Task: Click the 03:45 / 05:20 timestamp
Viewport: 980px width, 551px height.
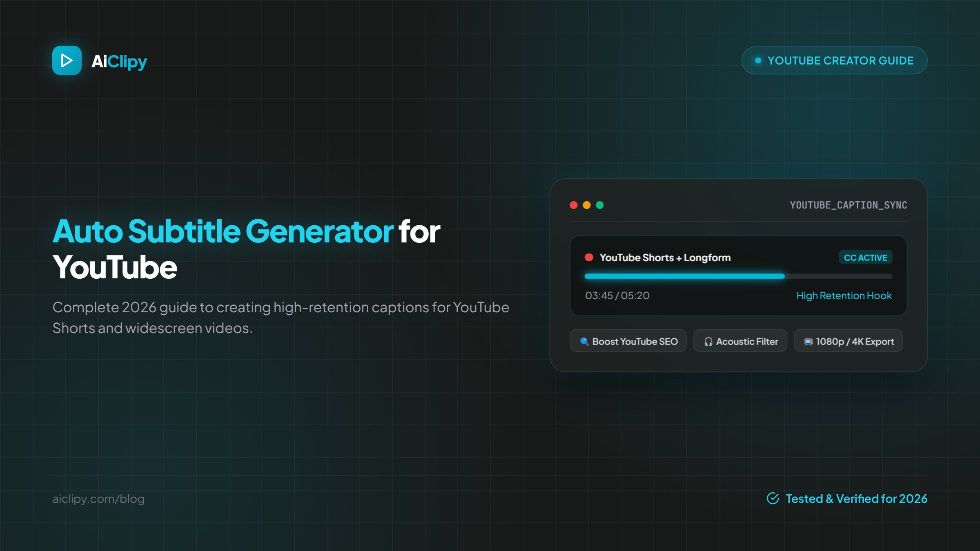Action: (617, 295)
